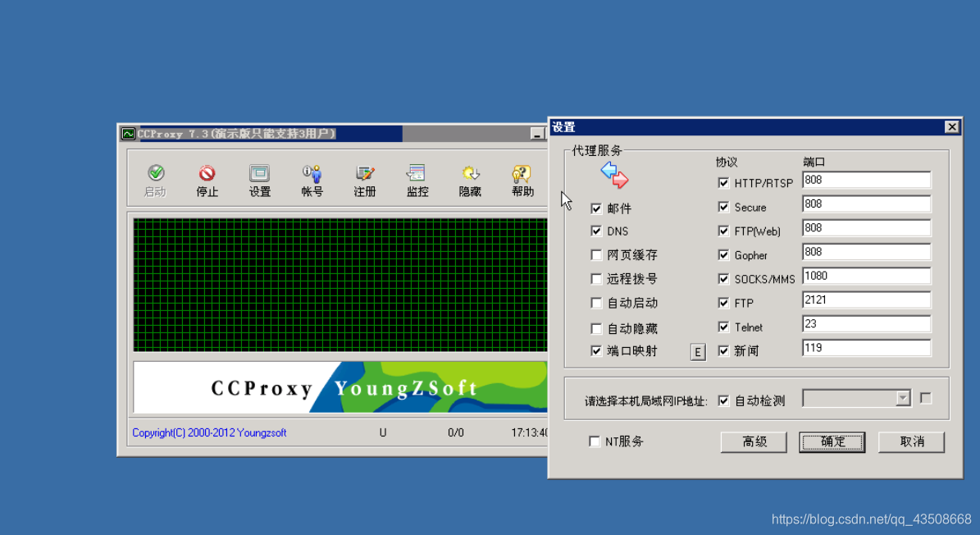
Task: Uncheck the SOCKS/MMS protocol checkbox
Action: pos(723,279)
